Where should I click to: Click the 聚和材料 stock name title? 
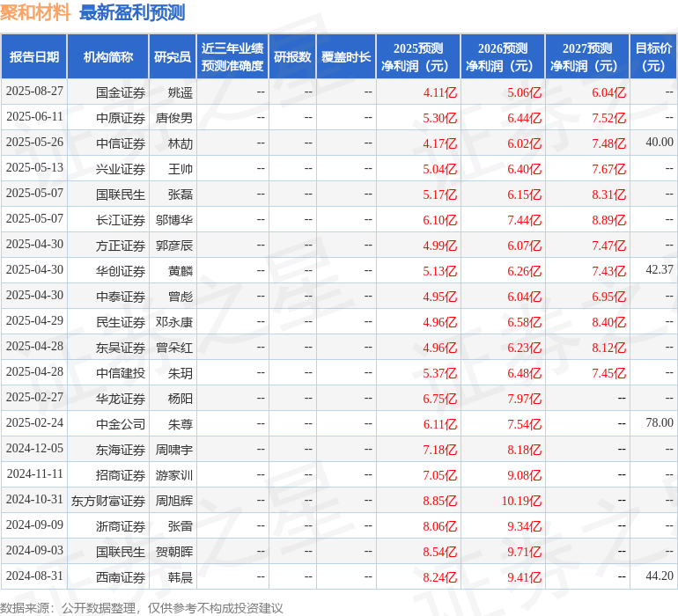[x=36, y=12]
